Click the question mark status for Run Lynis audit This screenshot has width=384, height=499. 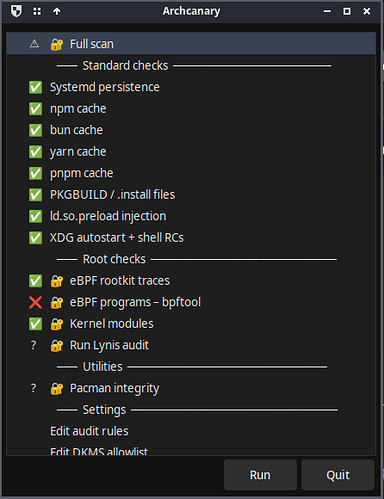[x=33, y=345]
